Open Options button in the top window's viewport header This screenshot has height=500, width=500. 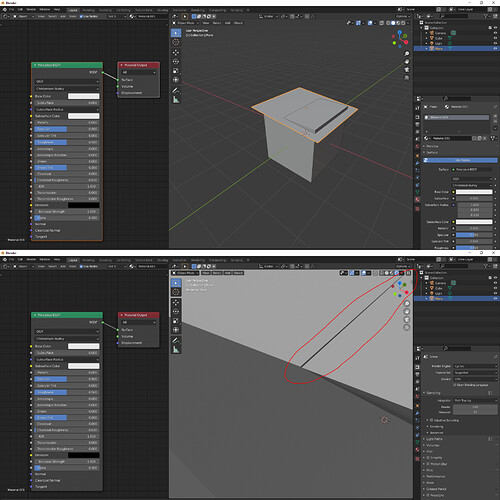coord(402,16)
